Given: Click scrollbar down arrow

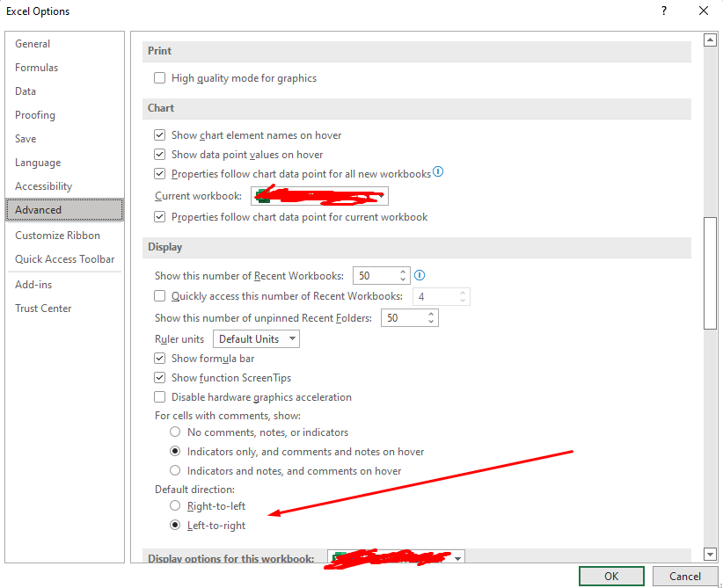Looking at the screenshot, I should [x=710, y=554].
